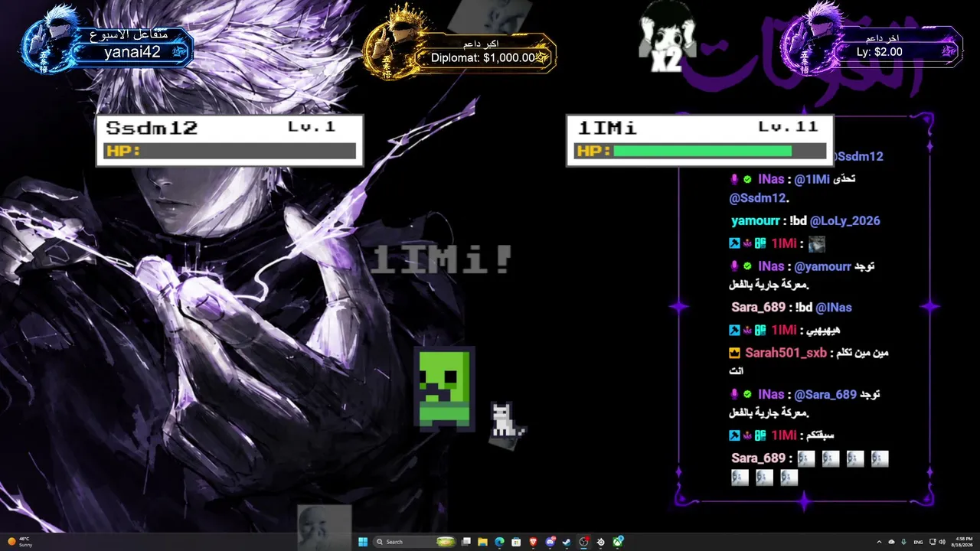The width and height of the screenshot is (980, 551).
Task: Click the taskbar Search box
Action: click(413, 542)
